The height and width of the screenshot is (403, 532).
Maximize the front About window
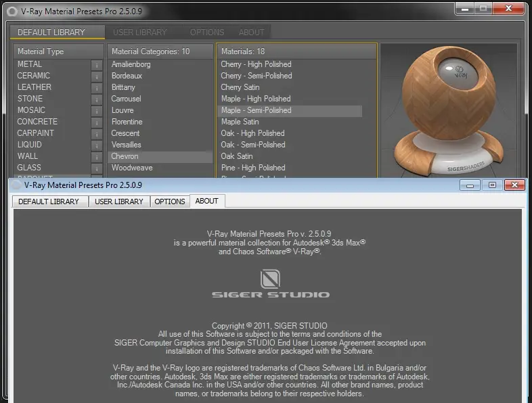(492, 185)
